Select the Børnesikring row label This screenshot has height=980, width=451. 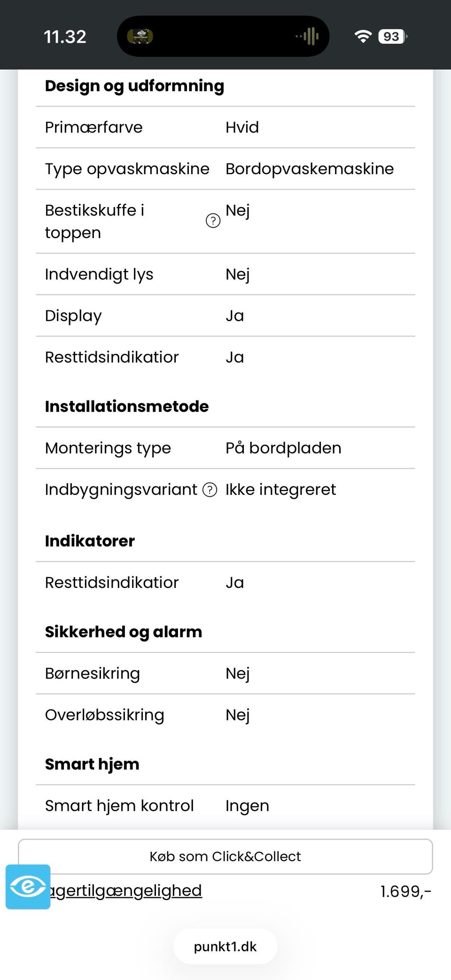point(93,673)
